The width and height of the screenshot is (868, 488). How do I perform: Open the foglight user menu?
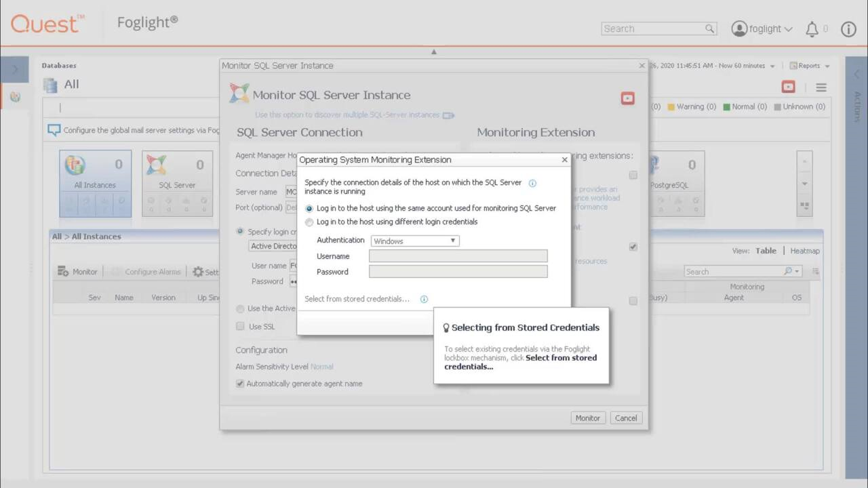point(762,28)
